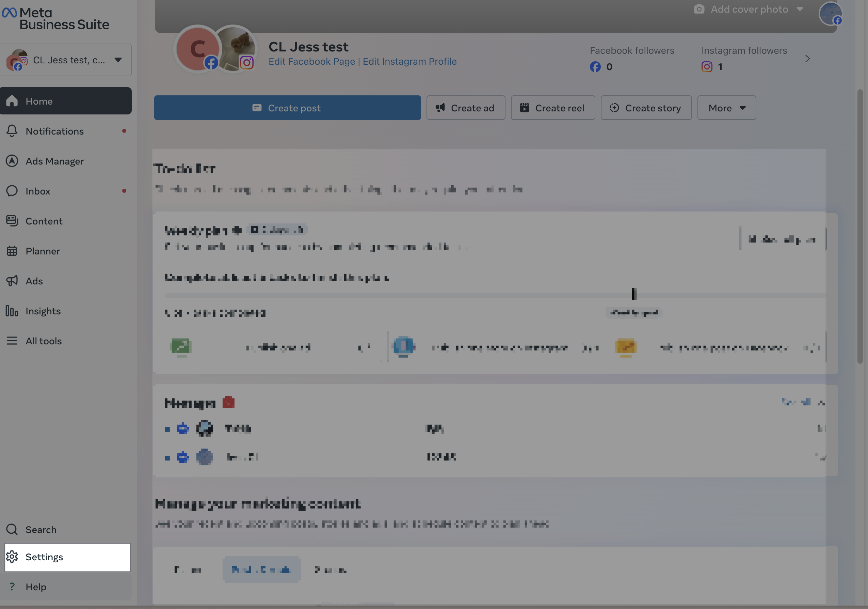Screen dimensions: 868x609
Task: Open the Inbox section
Action: [x=66, y=191]
